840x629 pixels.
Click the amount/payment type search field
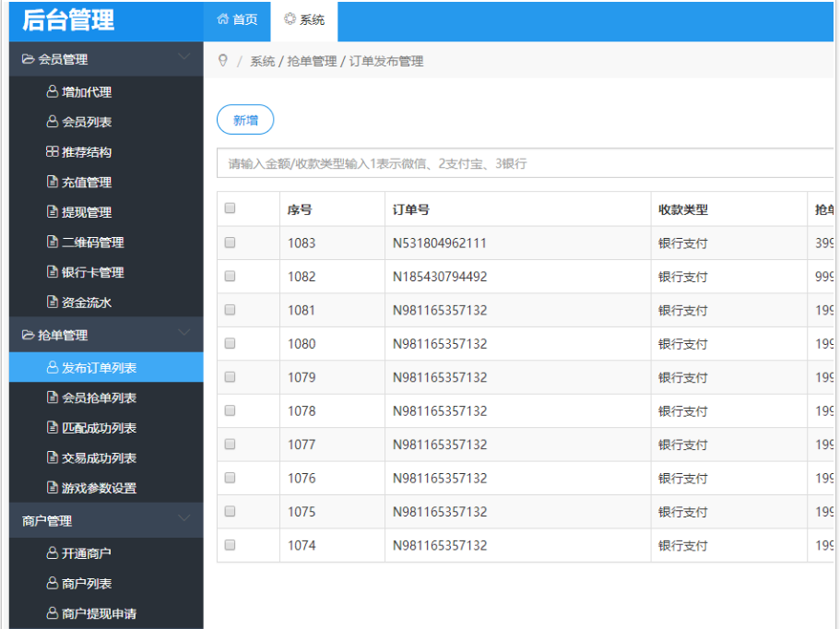click(x=526, y=163)
